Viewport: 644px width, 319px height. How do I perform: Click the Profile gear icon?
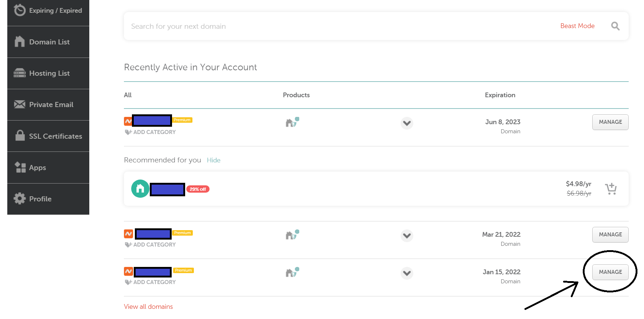tap(20, 199)
